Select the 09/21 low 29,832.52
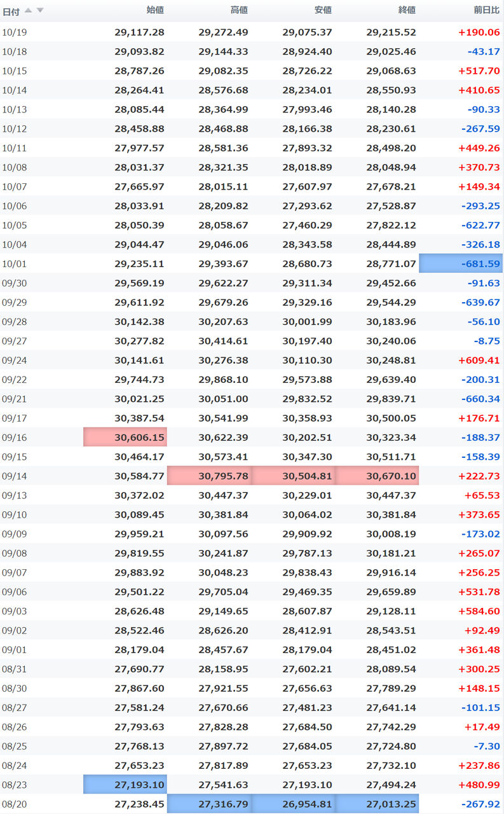The image size is (504, 814). coord(307,399)
